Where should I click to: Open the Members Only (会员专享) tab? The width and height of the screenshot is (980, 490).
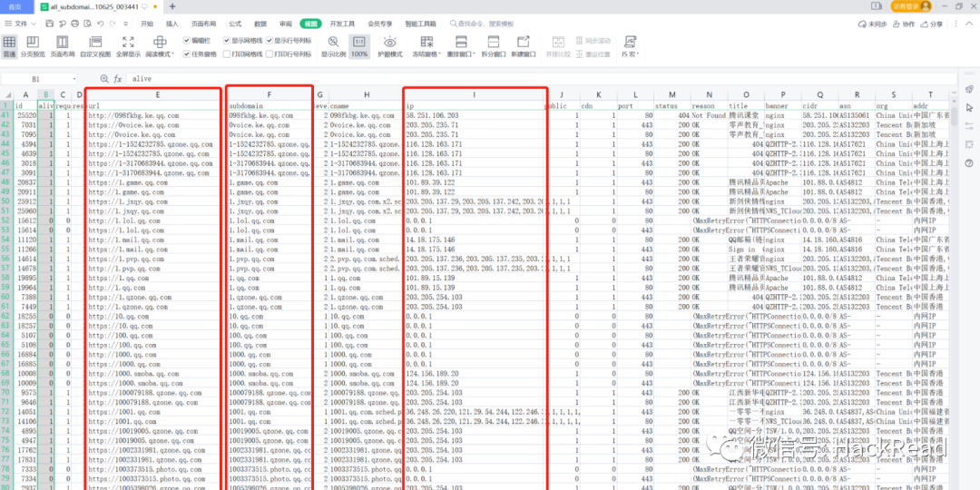click(x=380, y=24)
